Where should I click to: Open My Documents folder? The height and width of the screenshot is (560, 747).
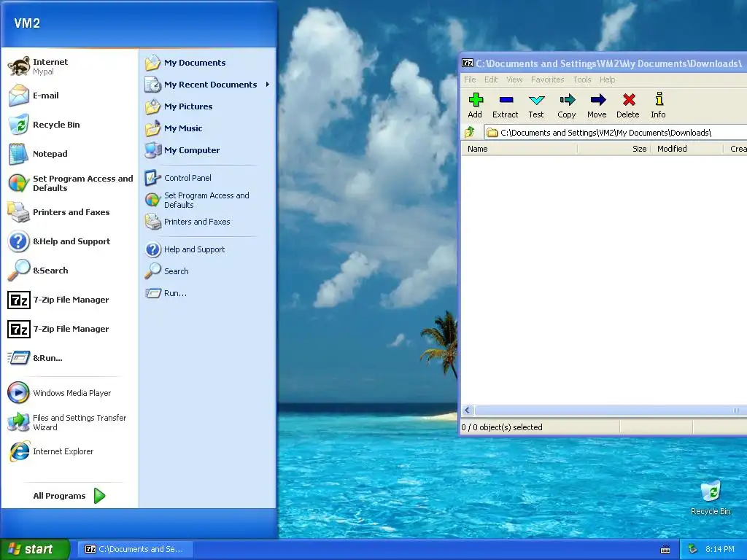(208, 63)
